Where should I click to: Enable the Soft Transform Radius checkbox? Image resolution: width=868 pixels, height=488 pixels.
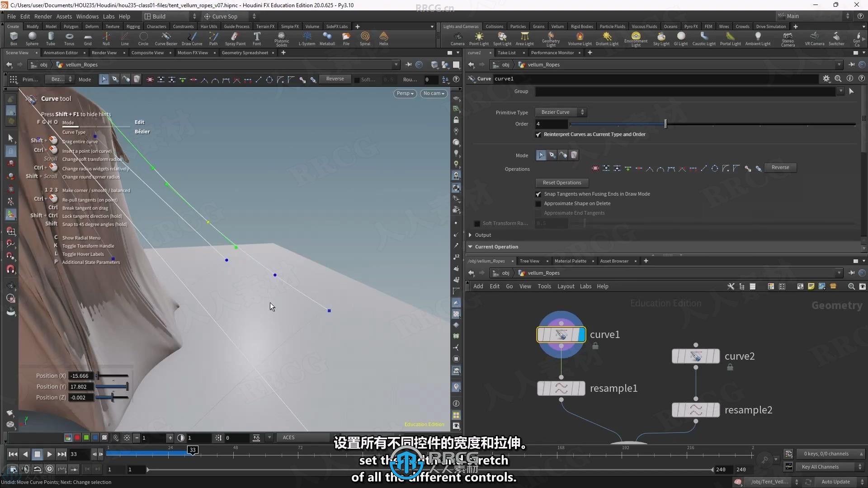point(477,224)
